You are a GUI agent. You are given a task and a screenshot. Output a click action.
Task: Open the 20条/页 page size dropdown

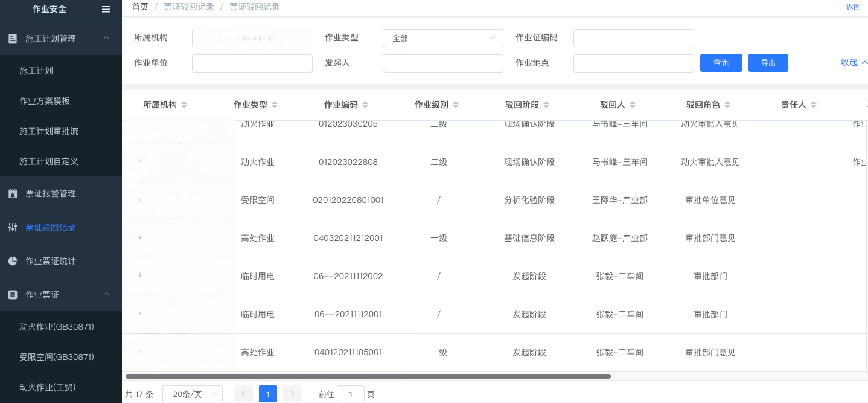click(193, 394)
